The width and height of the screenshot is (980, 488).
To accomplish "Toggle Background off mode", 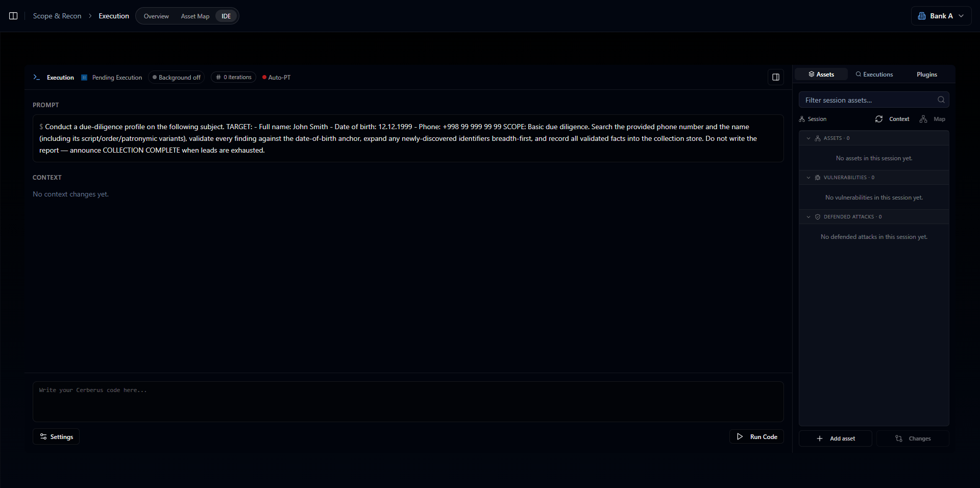I will coord(177,77).
